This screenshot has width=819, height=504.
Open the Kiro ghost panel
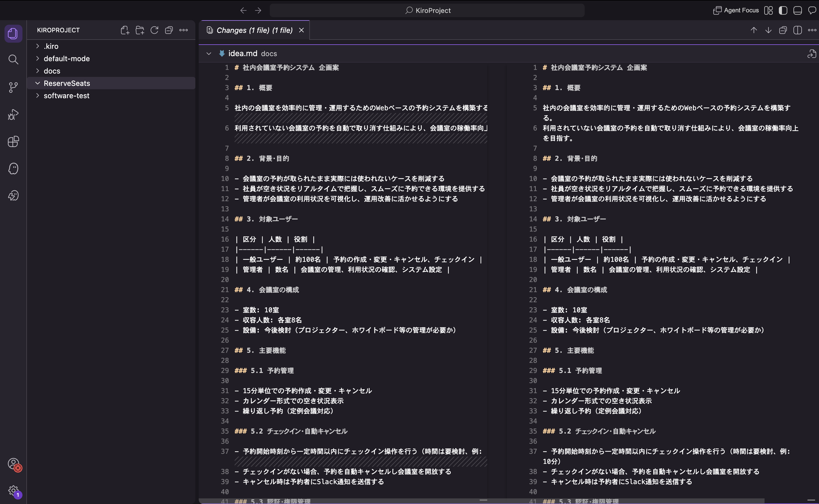click(13, 168)
